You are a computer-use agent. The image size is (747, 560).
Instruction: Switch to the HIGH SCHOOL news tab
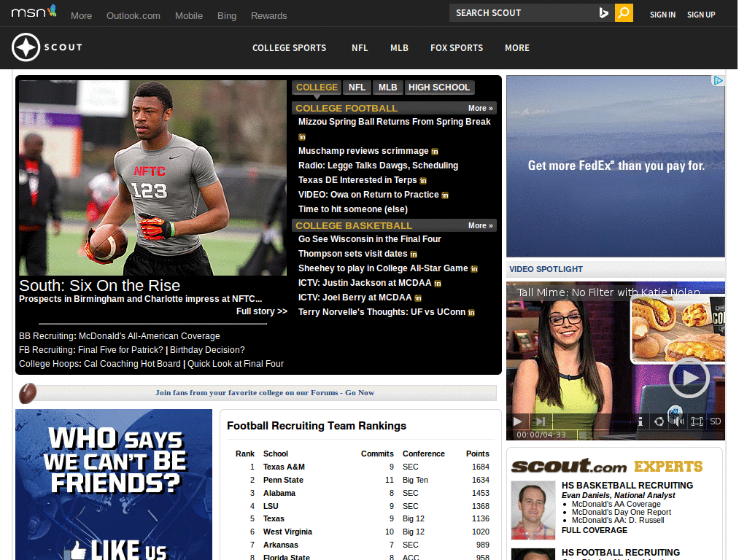[x=439, y=87]
